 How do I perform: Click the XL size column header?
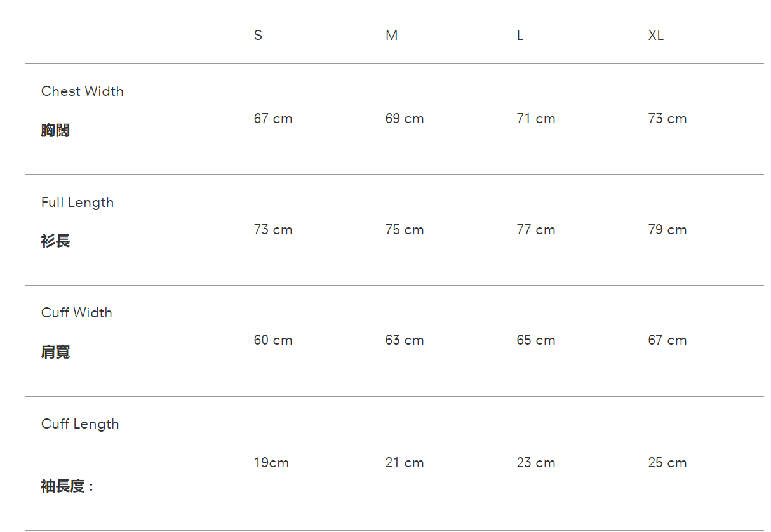pos(655,36)
